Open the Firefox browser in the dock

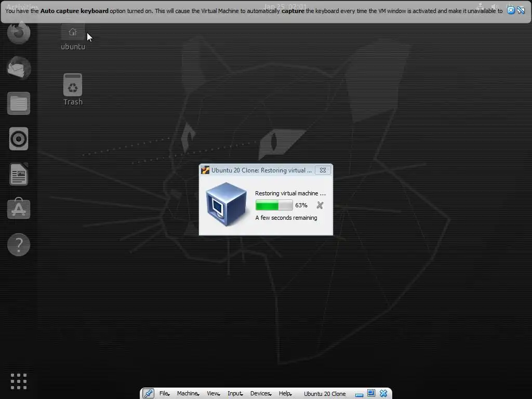click(19, 33)
